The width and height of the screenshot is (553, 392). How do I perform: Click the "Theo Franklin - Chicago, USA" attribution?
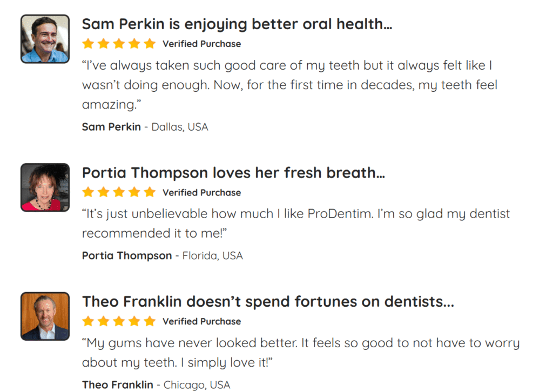(x=156, y=384)
